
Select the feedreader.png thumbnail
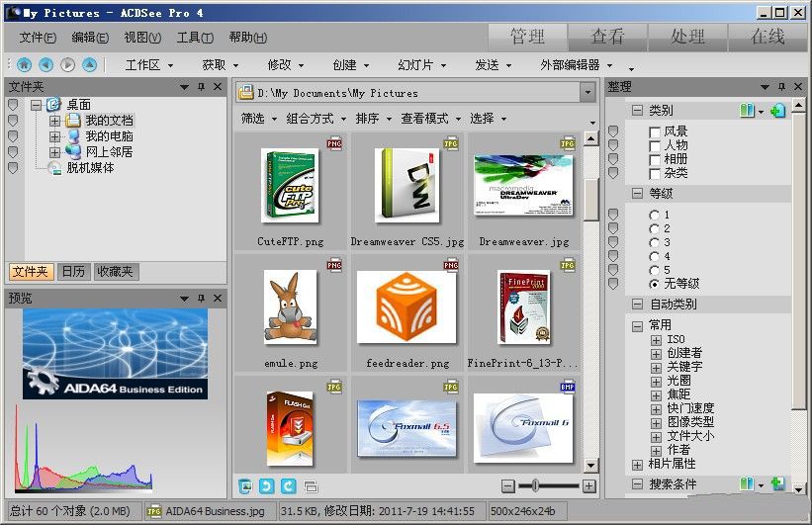point(407,313)
